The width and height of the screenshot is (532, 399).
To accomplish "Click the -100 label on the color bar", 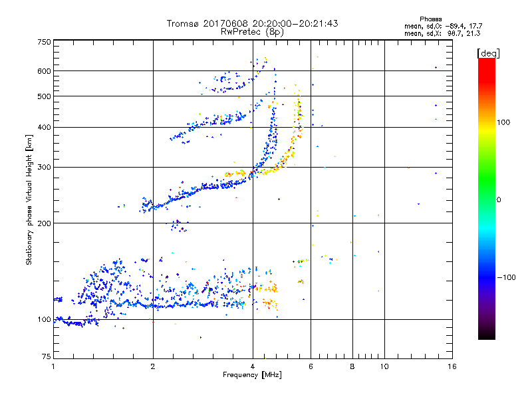I will (x=506, y=277).
